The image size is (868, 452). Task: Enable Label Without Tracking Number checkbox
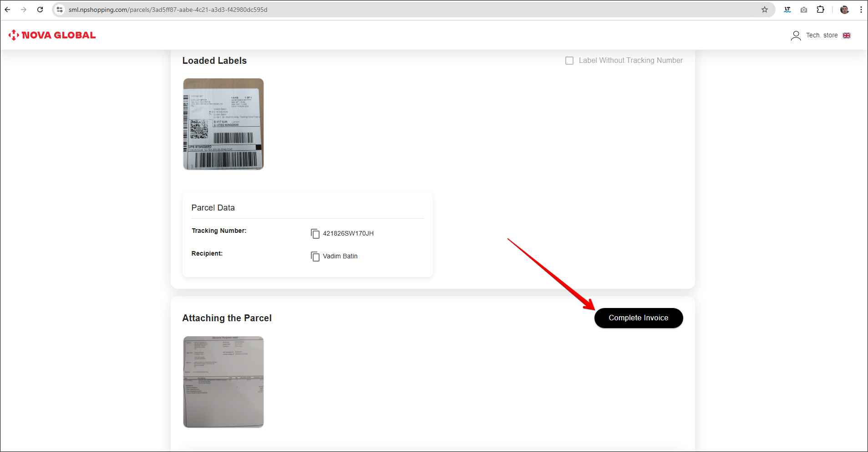point(569,61)
